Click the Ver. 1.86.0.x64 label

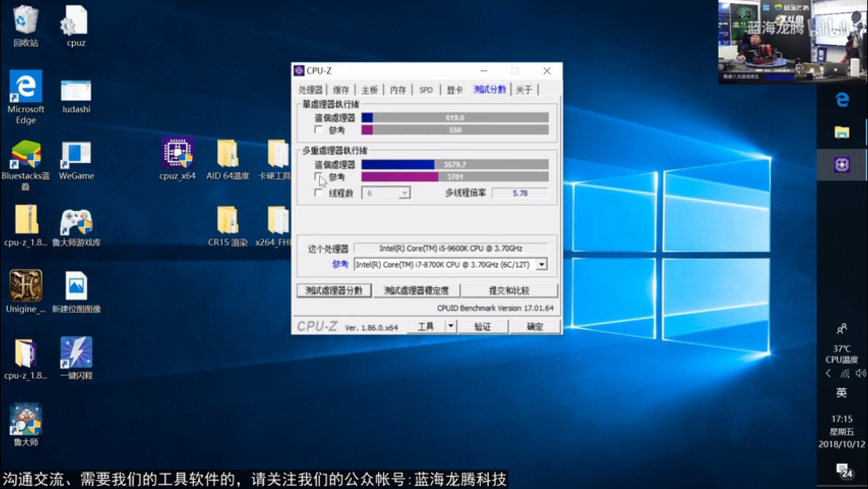click(371, 328)
